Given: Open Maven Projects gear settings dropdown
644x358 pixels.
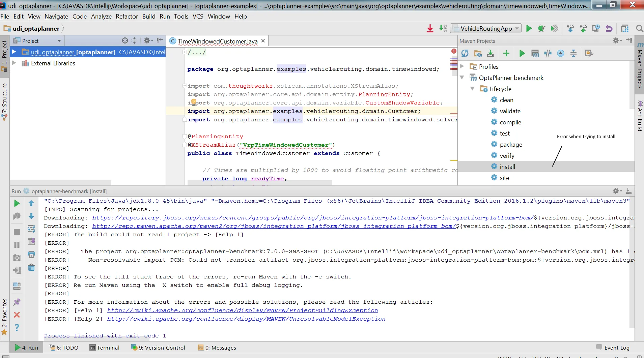Looking at the screenshot, I should (x=617, y=40).
